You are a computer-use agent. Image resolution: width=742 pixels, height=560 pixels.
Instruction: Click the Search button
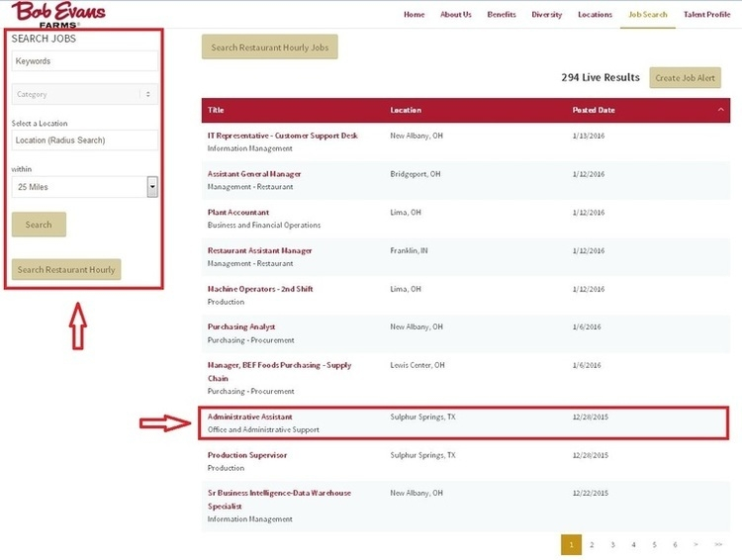click(x=39, y=225)
